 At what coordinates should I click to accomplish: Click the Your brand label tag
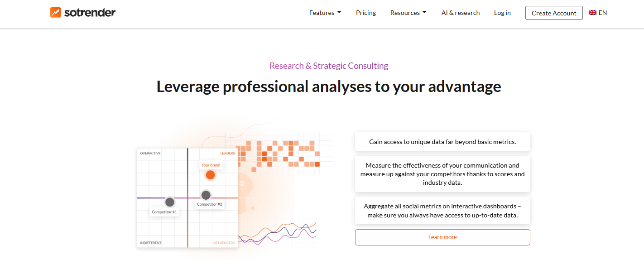click(x=211, y=165)
